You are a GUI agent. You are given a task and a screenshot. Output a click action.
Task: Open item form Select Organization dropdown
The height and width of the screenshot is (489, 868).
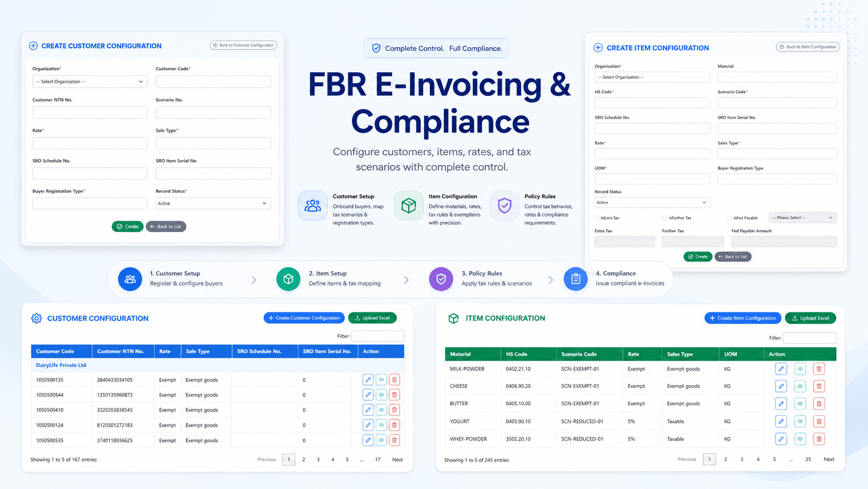pyautogui.click(x=652, y=77)
